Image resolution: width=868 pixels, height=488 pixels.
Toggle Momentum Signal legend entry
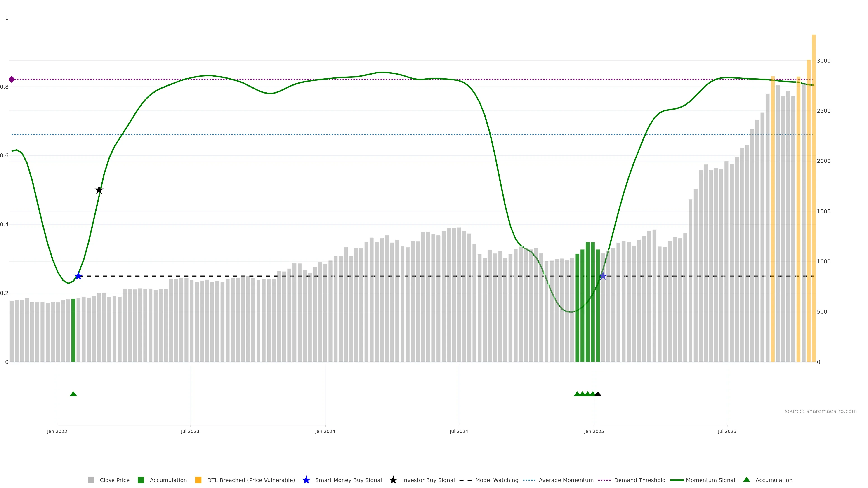[x=710, y=480]
